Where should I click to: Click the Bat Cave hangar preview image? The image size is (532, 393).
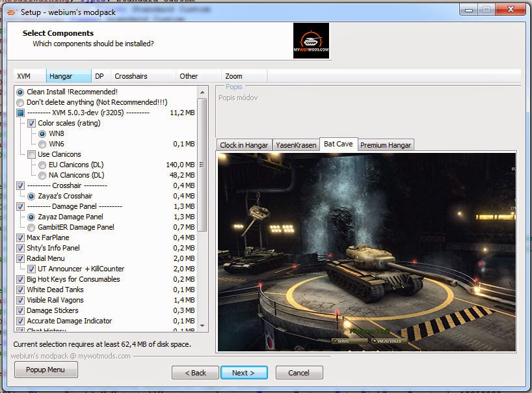(366, 252)
